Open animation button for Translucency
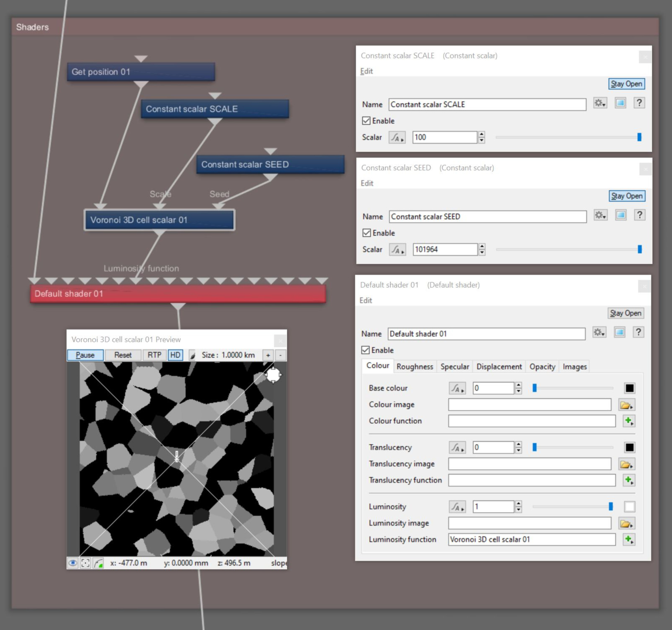This screenshot has height=630, width=672. coord(457,447)
